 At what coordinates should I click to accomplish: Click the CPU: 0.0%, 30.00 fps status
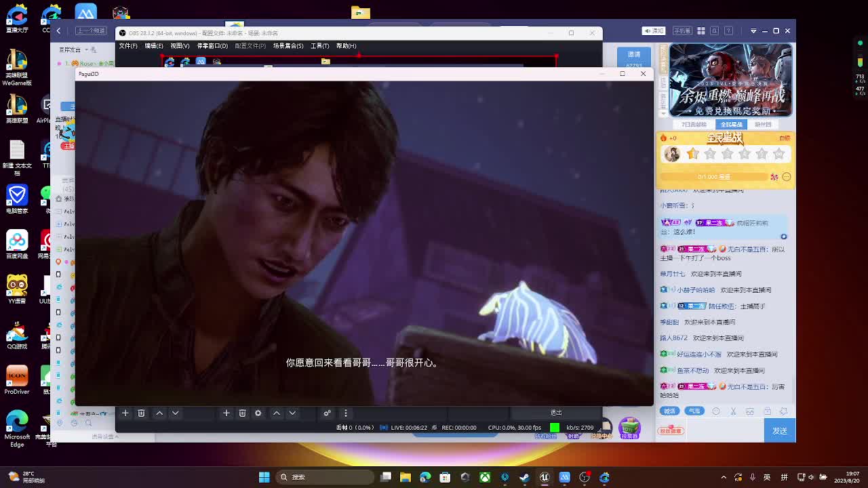[515, 428]
